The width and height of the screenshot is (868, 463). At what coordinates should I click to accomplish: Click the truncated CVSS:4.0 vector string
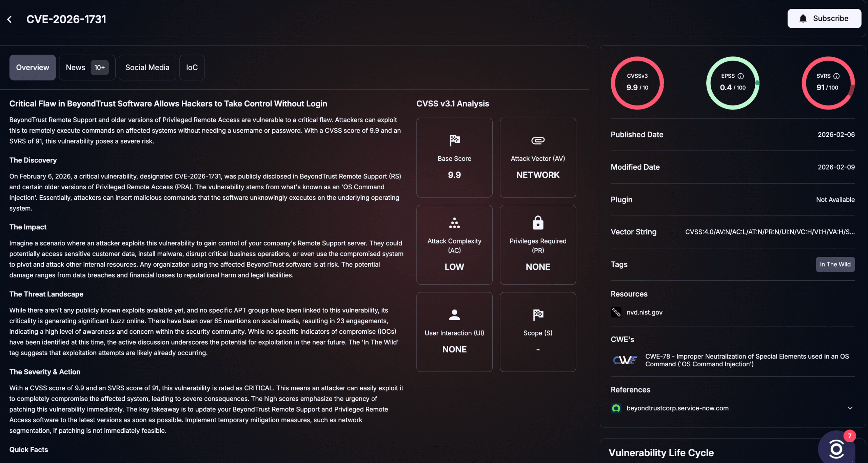click(x=770, y=232)
